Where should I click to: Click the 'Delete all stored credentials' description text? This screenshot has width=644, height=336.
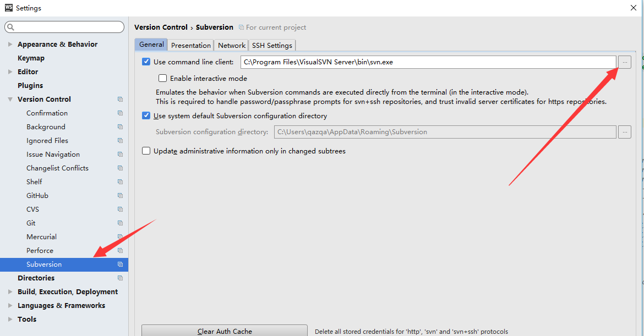coord(411,332)
